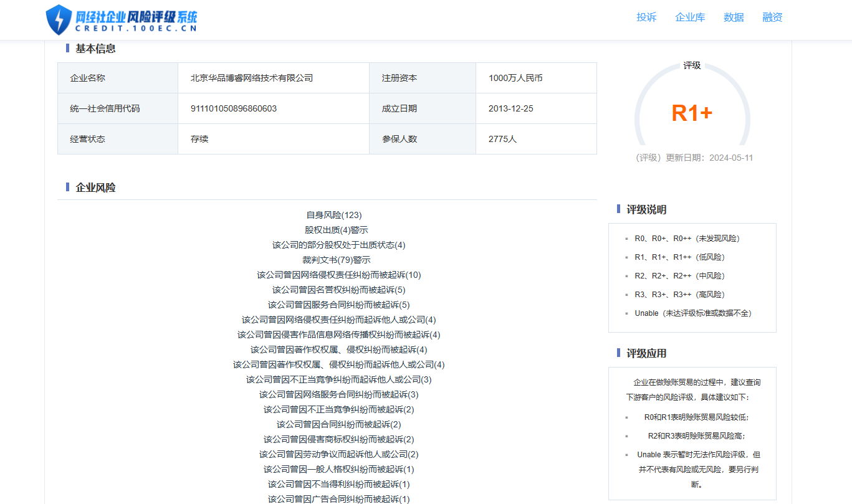Open the 数据 navigation item

click(x=734, y=17)
